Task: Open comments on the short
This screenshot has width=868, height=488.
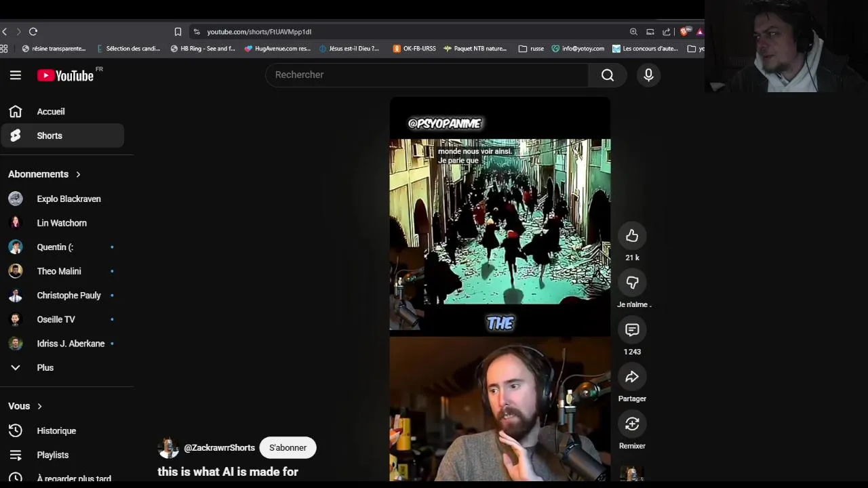Action: click(x=632, y=330)
